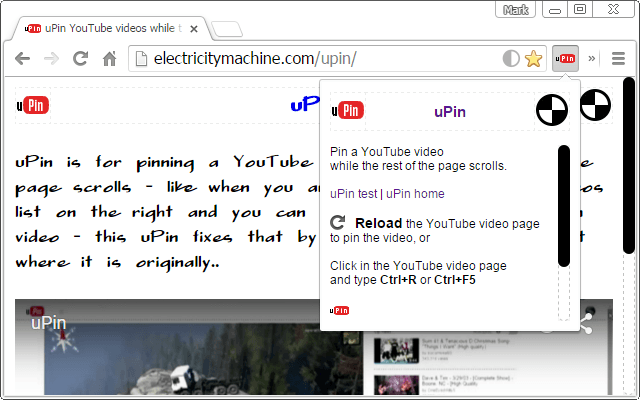
Task: Click the page's vertical scrollbar thumb
Action: point(629,165)
